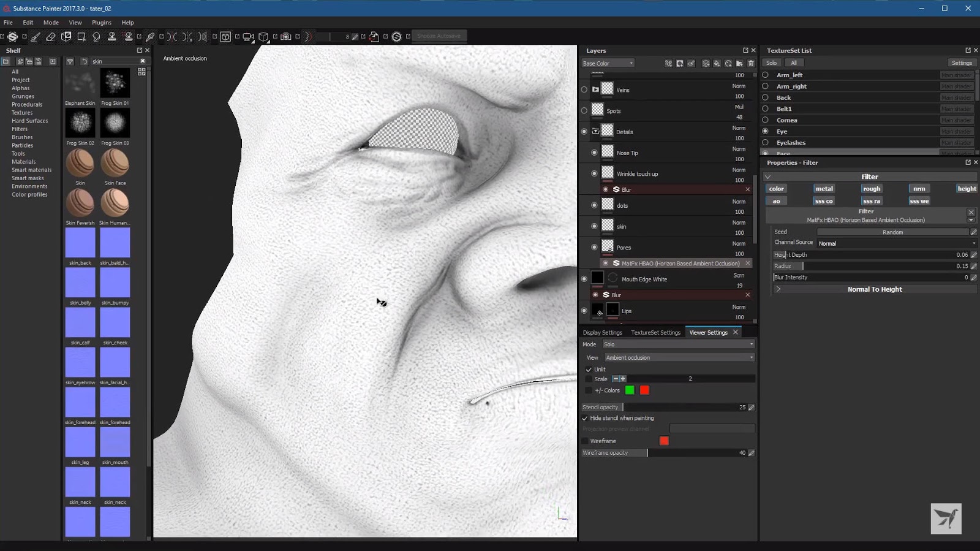Open the Base Color channel dropdown
The width and height of the screenshot is (980, 551).
608,63
